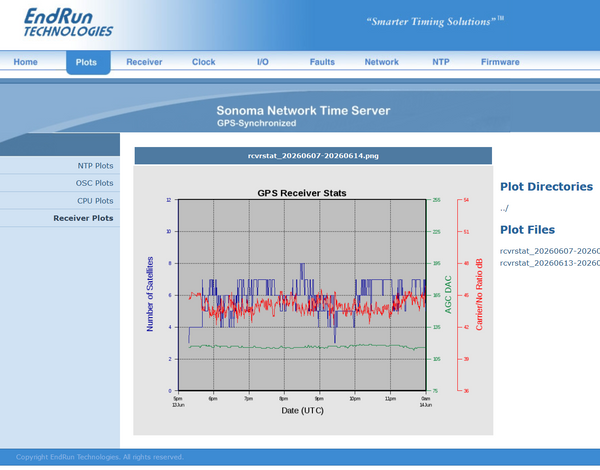Click the Smarter Timing Solutions slogan
Image resolution: width=600 pixels, height=470 pixels.
pyautogui.click(x=435, y=21)
